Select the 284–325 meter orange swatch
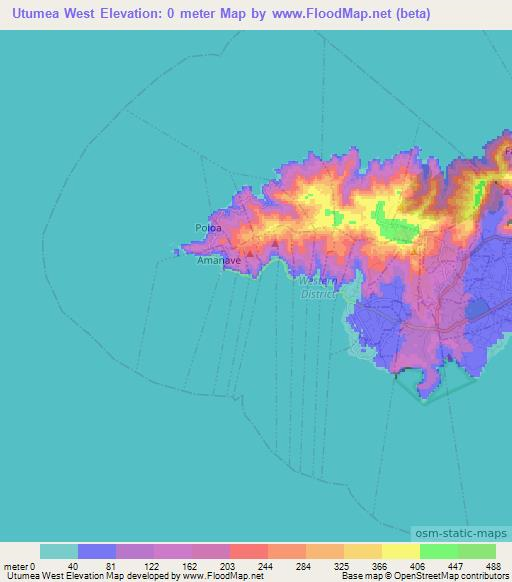Image resolution: width=512 pixels, height=582 pixels. click(325, 552)
